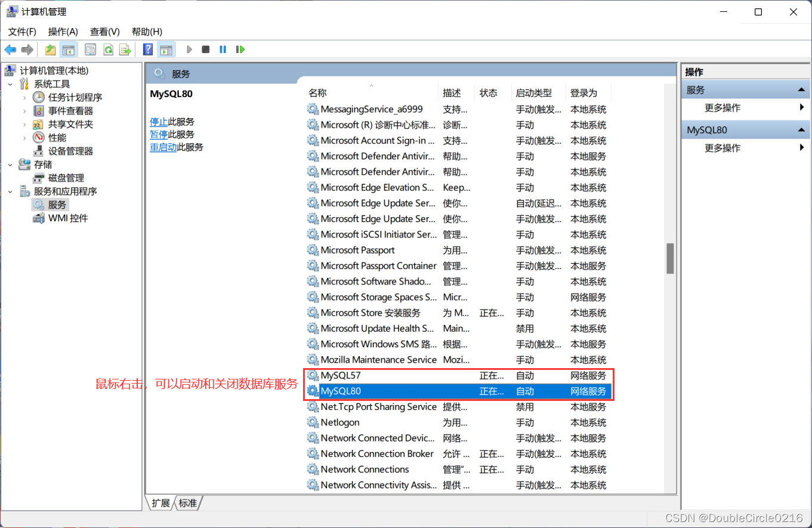The width and height of the screenshot is (812, 528).
Task: Open the 更多操作 submenu arrow under 服务
Action: (x=802, y=107)
